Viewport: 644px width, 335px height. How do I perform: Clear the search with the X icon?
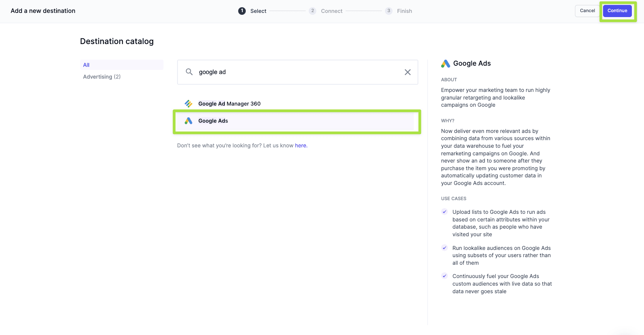[x=408, y=72]
